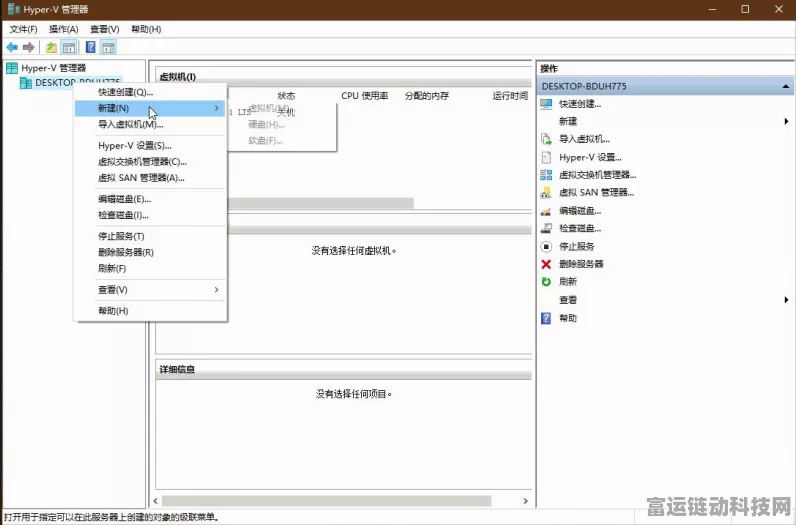Click 虚拟交换机管理器... link in Actions pane
Screen dimensions: 796x525
click(598, 175)
